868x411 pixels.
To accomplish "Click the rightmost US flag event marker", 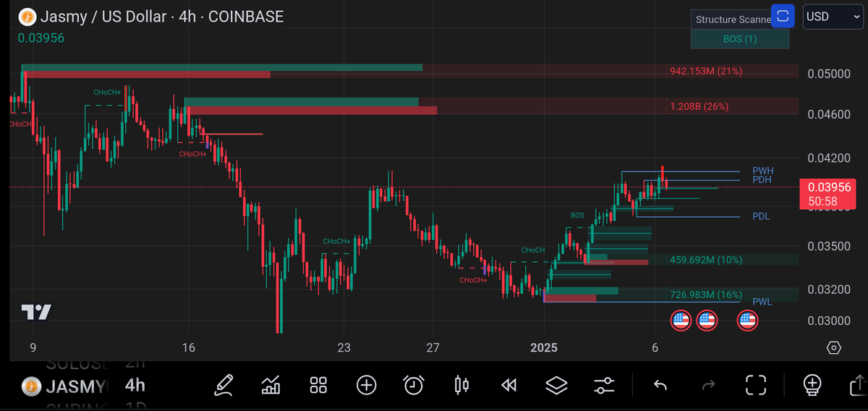I will [x=747, y=320].
